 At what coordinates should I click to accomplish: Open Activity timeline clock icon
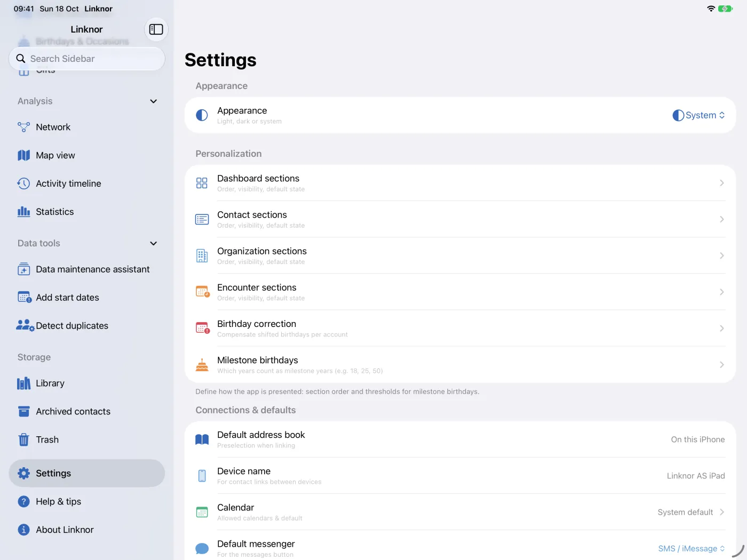pos(23,183)
